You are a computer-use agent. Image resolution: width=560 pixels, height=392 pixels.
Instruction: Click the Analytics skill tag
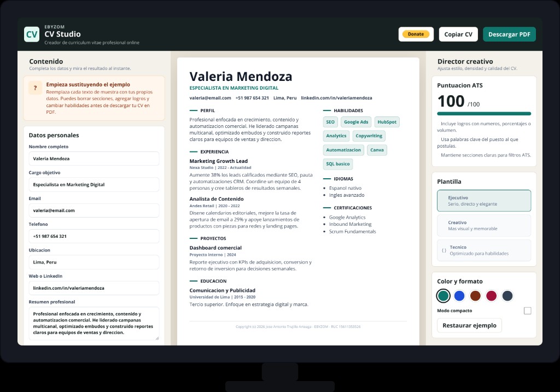tap(336, 136)
